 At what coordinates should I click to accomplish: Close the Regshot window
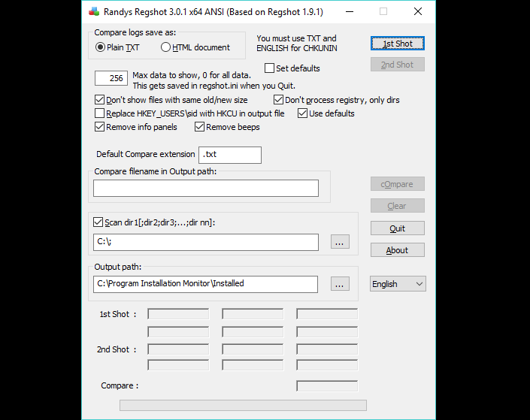click(418, 12)
